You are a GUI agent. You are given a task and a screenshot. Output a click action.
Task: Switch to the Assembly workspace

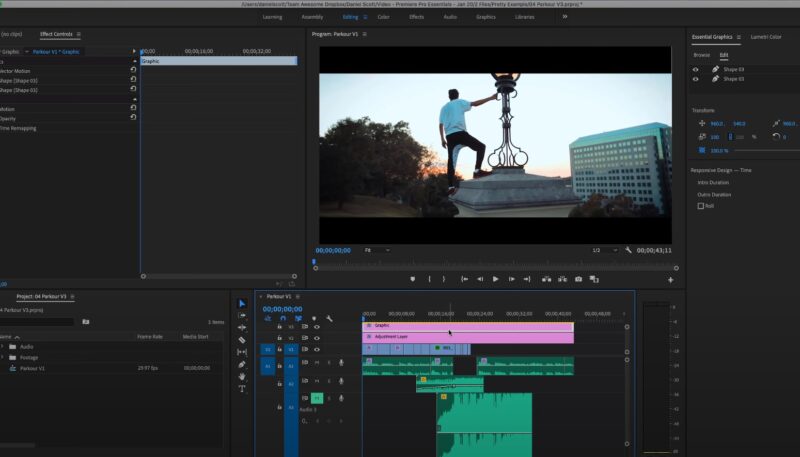point(312,17)
